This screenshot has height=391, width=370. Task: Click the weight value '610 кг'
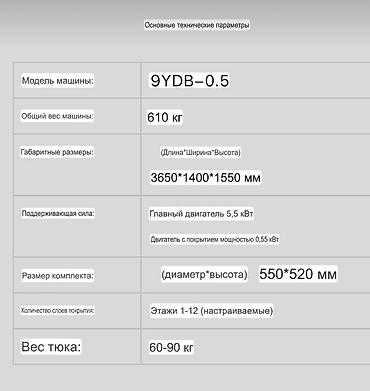coord(165,117)
